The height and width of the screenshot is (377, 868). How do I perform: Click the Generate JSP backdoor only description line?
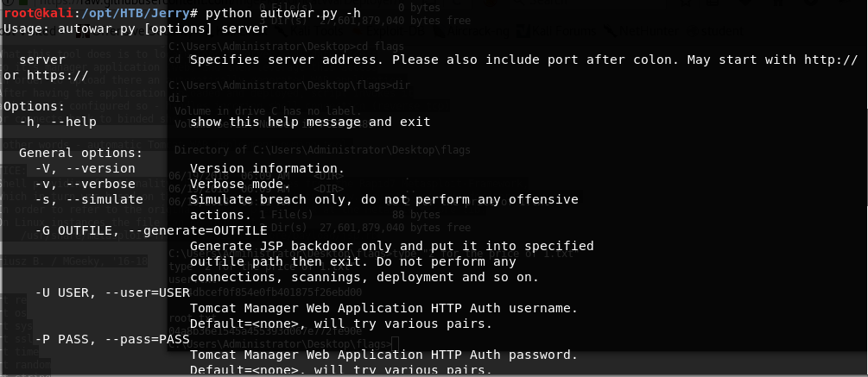point(391,246)
